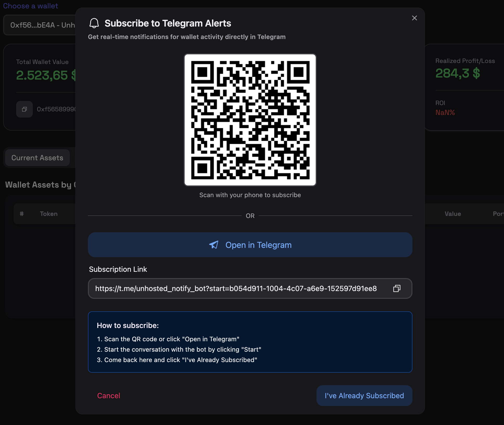Click the Value column header

[453, 214]
